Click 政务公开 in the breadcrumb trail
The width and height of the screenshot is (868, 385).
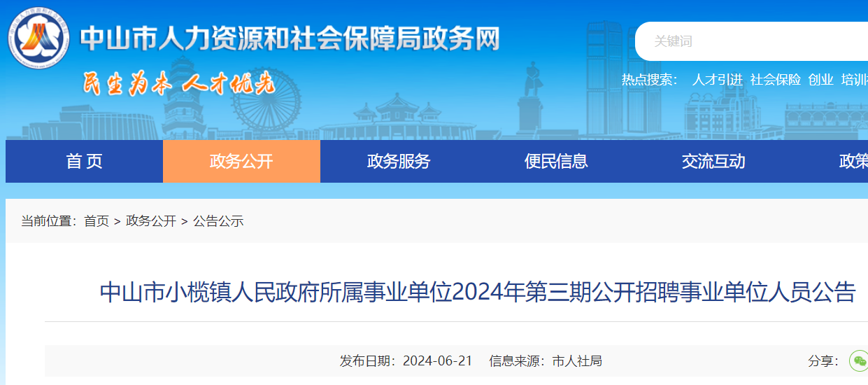[151, 221]
